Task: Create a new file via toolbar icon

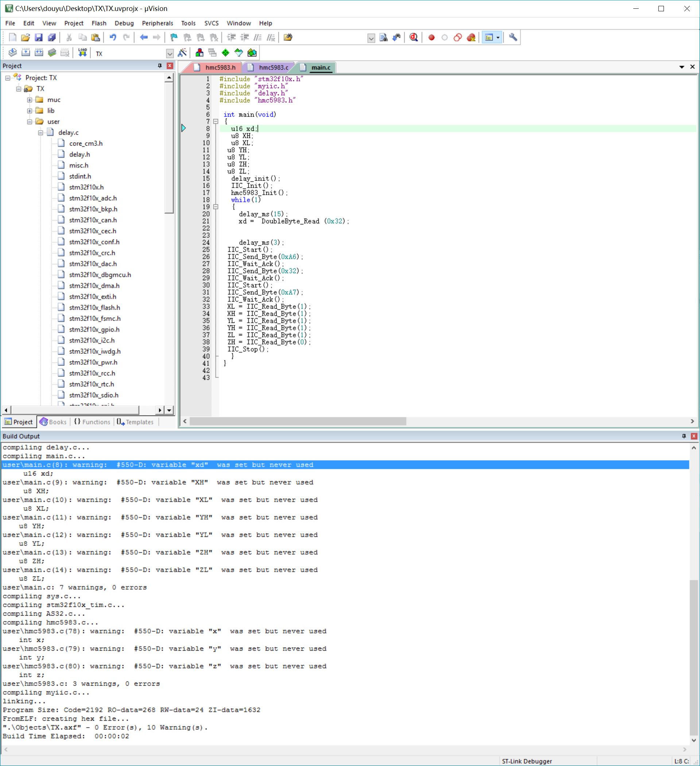Action: (x=12, y=37)
